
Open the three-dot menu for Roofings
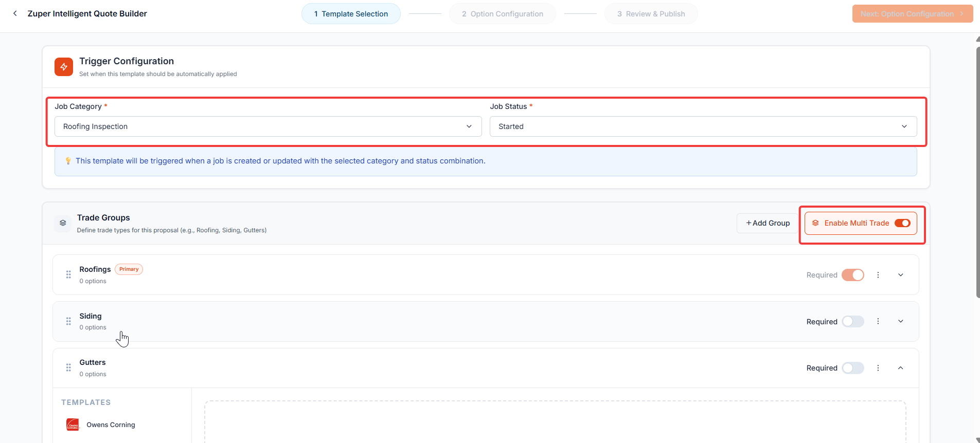click(878, 275)
